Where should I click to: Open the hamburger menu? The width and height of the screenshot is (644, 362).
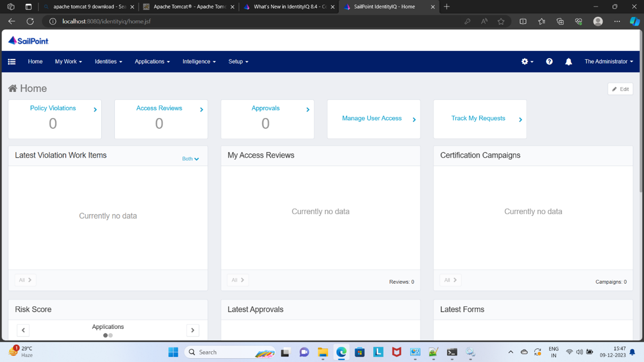12,61
